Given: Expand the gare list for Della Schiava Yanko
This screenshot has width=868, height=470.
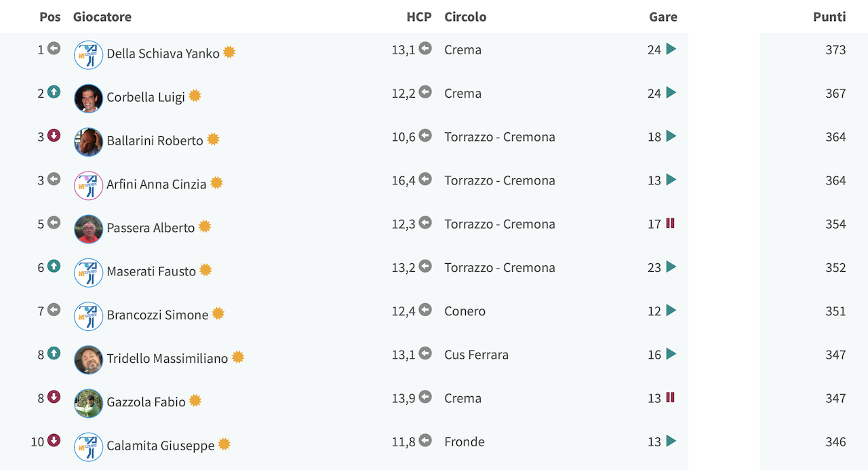Looking at the screenshot, I should [x=671, y=49].
